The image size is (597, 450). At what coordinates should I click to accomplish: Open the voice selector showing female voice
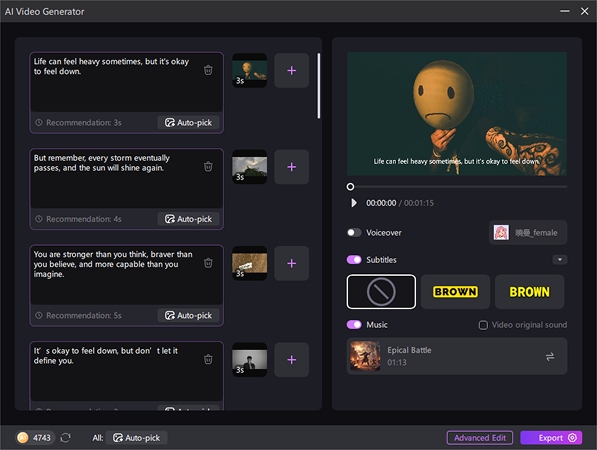[528, 232]
